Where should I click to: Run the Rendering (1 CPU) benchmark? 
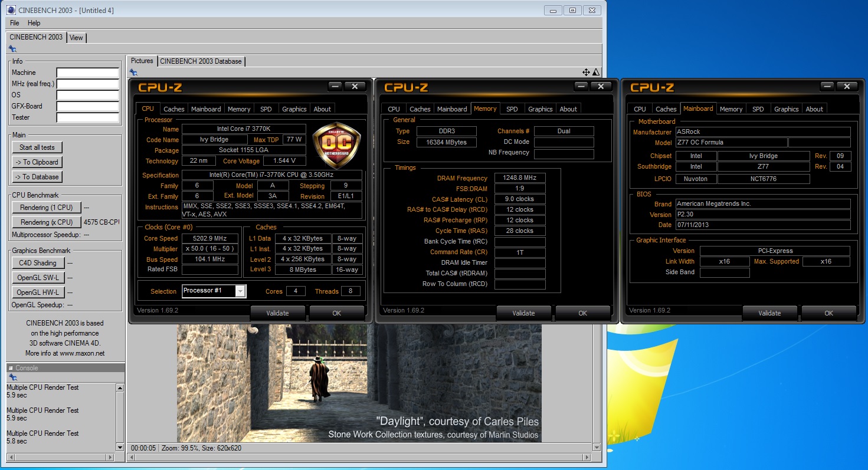pyautogui.click(x=47, y=208)
